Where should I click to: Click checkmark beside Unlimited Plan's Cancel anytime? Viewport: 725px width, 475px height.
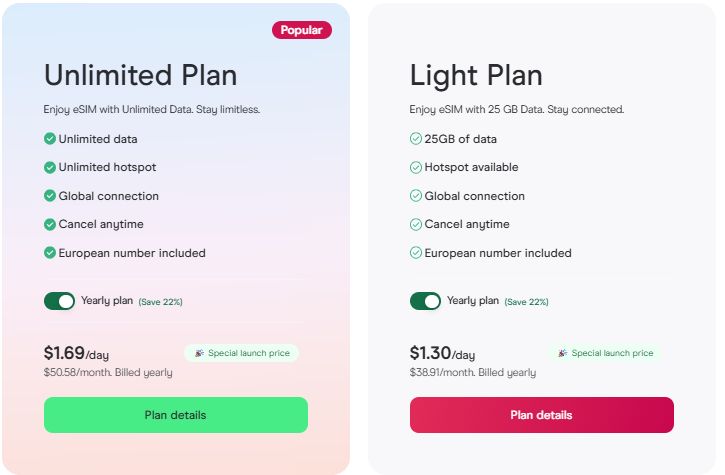pos(50,224)
